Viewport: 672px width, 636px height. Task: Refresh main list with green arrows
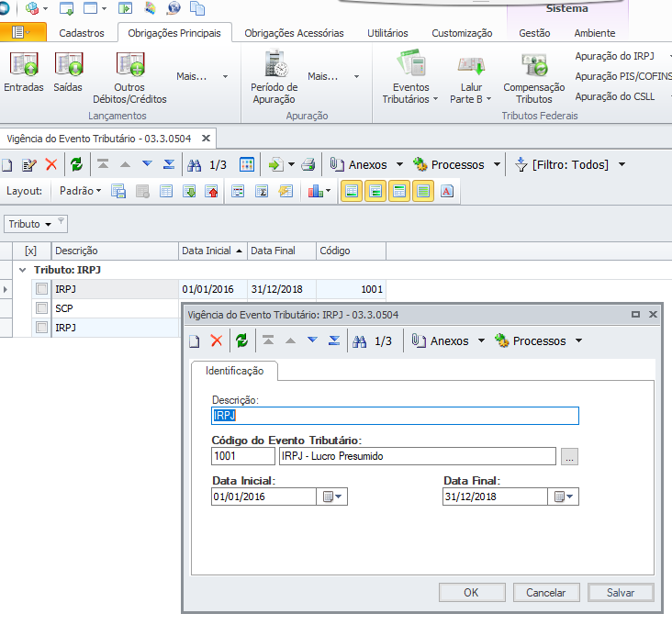[77, 164]
